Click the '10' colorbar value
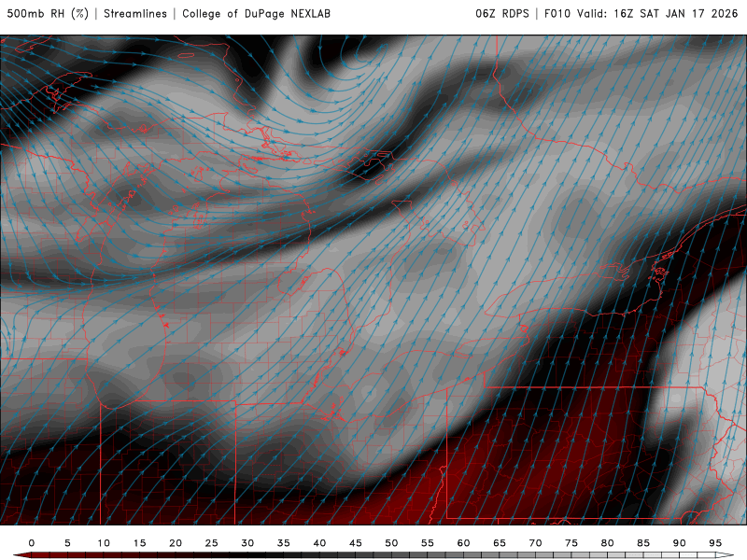The width and height of the screenshot is (747, 560). pyautogui.click(x=104, y=543)
